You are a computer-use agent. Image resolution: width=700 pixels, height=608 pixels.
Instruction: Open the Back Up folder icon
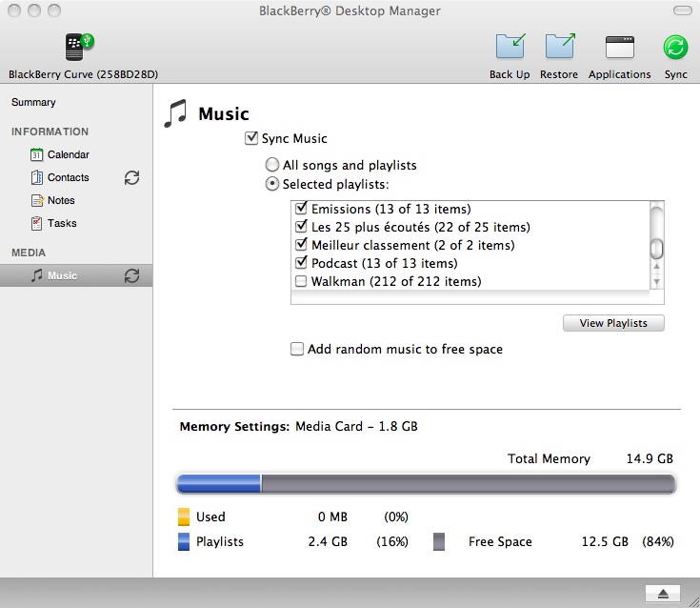click(510, 46)
